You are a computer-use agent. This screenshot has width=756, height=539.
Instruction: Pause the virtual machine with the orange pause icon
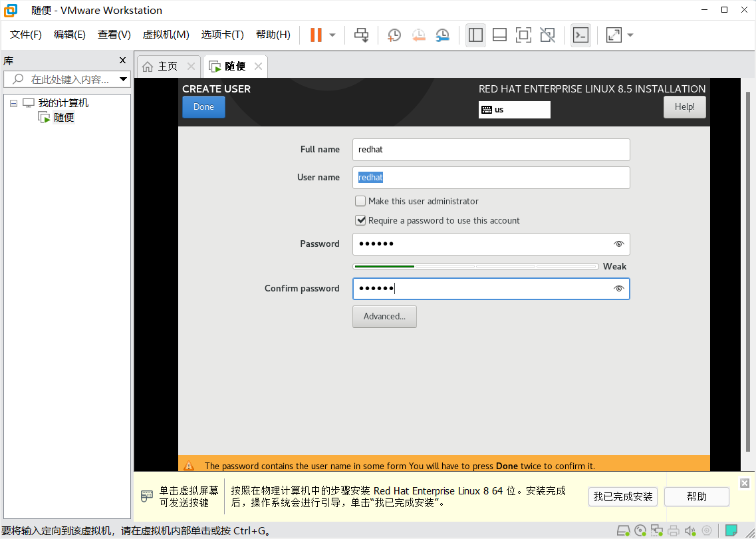316,35
